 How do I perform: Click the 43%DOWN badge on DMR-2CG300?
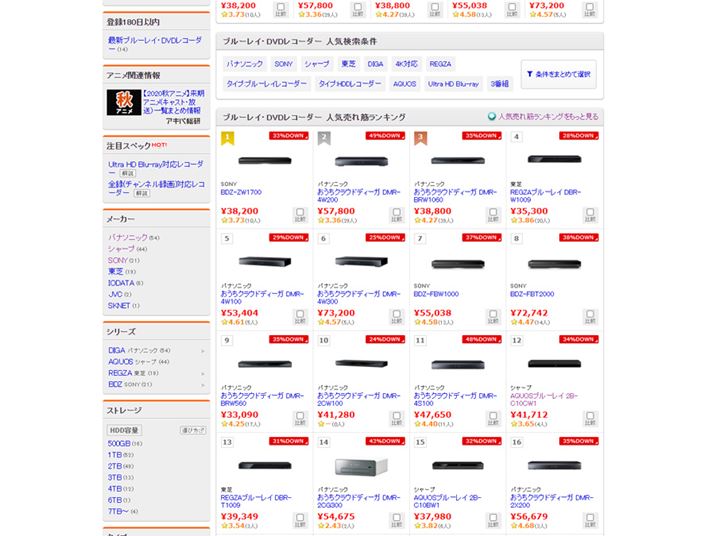(x=385, y=441)
